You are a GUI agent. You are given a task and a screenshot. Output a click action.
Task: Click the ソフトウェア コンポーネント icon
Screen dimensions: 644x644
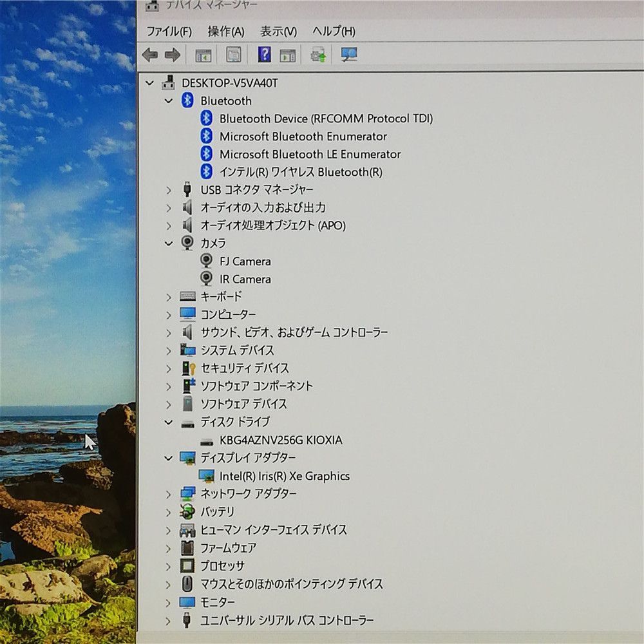coord(189,386)
